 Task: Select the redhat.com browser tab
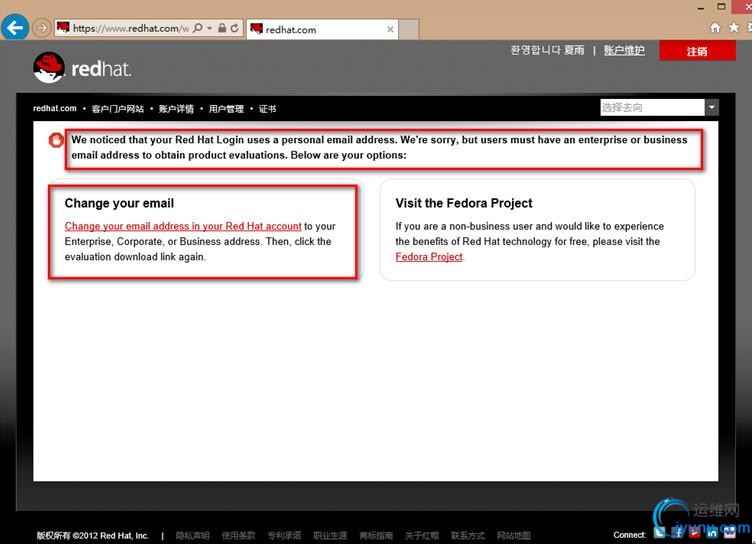point(322,29)
